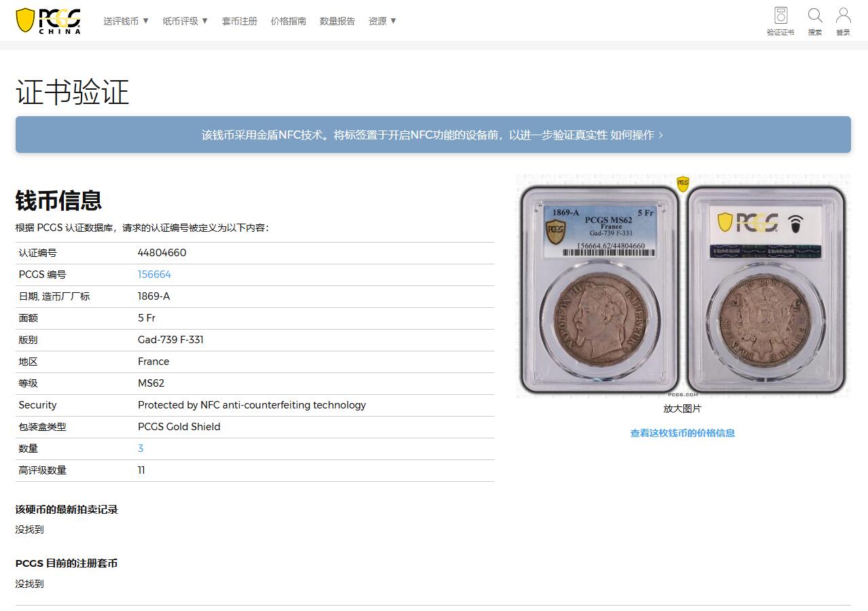
Task: Click the 钱币信息 section heading
Action: click(59, 200)
